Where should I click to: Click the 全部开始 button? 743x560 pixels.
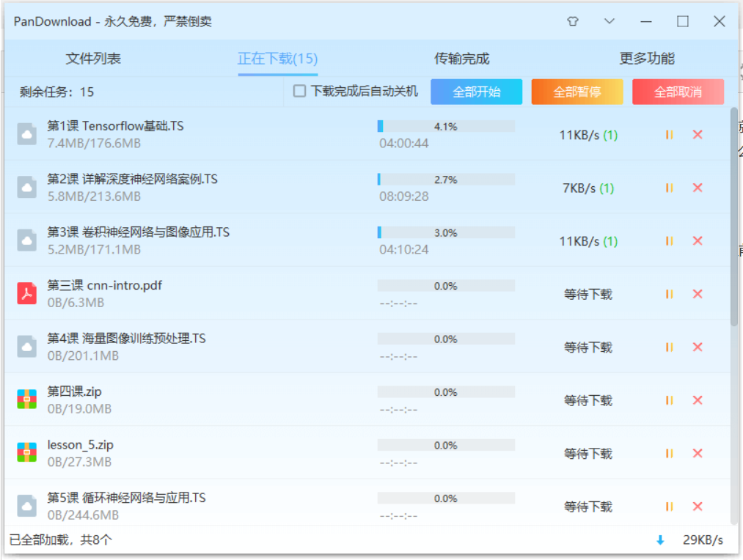pos(476,92)
